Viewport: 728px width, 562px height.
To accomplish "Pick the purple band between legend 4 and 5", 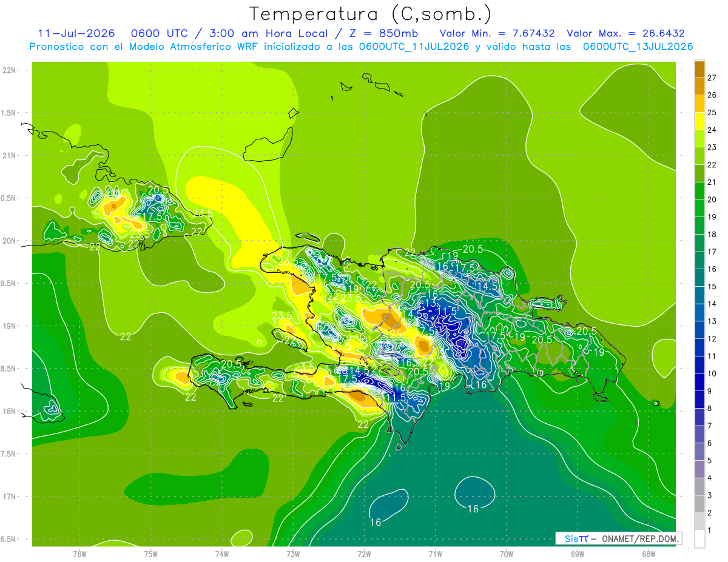I will (699, 469).
